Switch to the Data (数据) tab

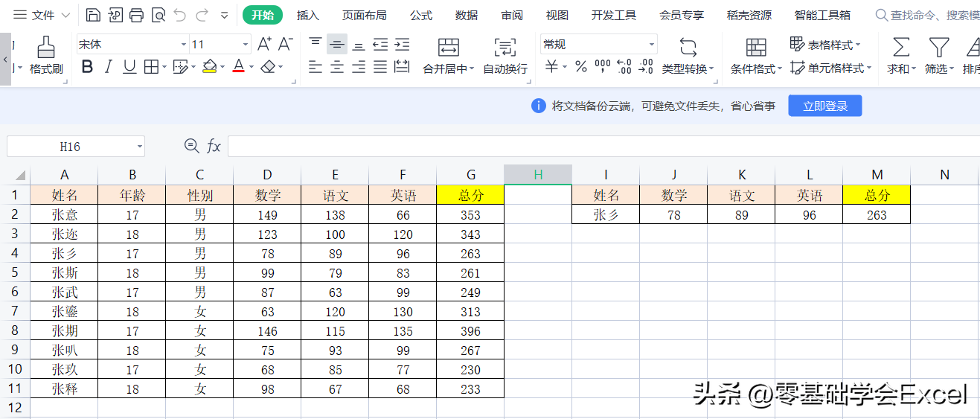click(x=467, y=15)
